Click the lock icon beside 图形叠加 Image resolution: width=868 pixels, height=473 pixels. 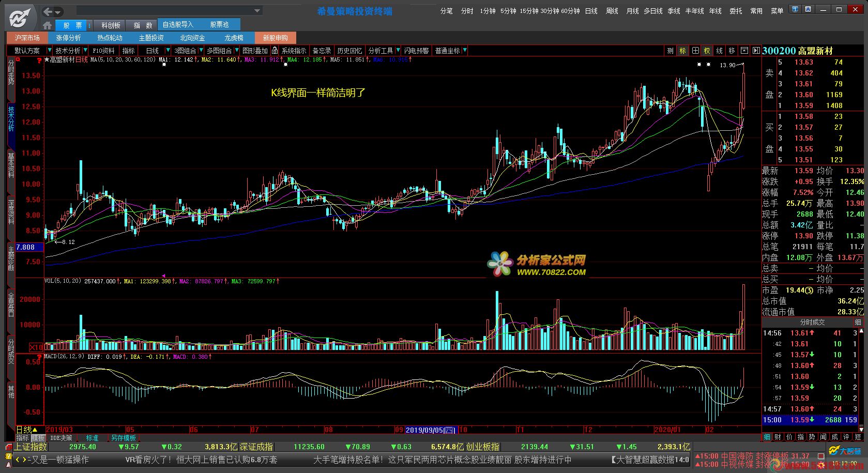pos(275,50)
